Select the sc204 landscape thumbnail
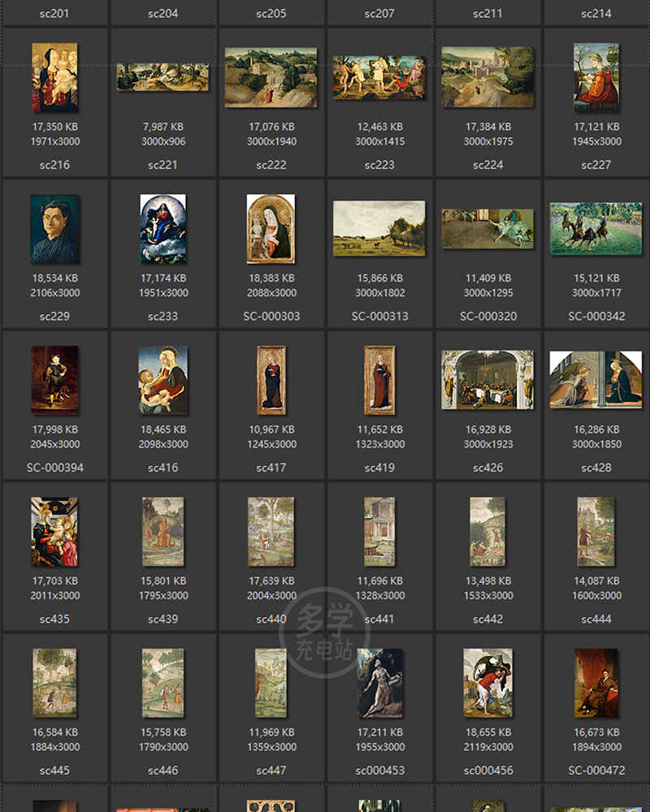The image size is (650, 812). click(x=162, y=77)
